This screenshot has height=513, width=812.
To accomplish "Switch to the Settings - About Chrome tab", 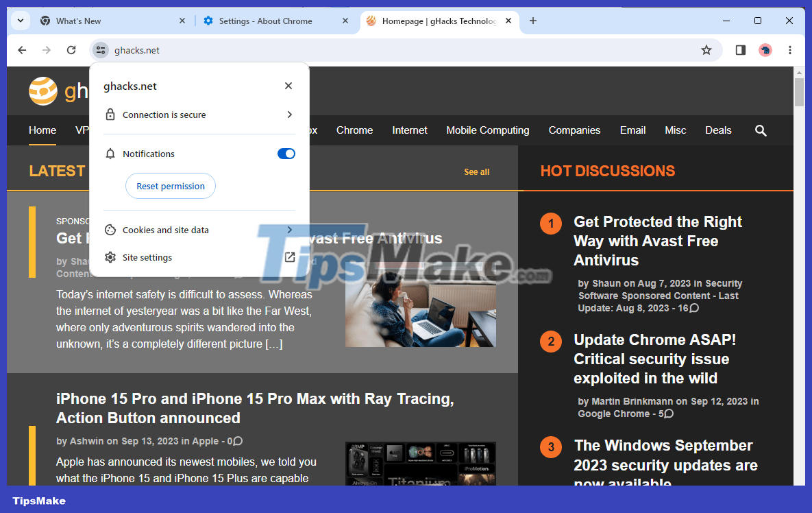I will coord(267,21).
